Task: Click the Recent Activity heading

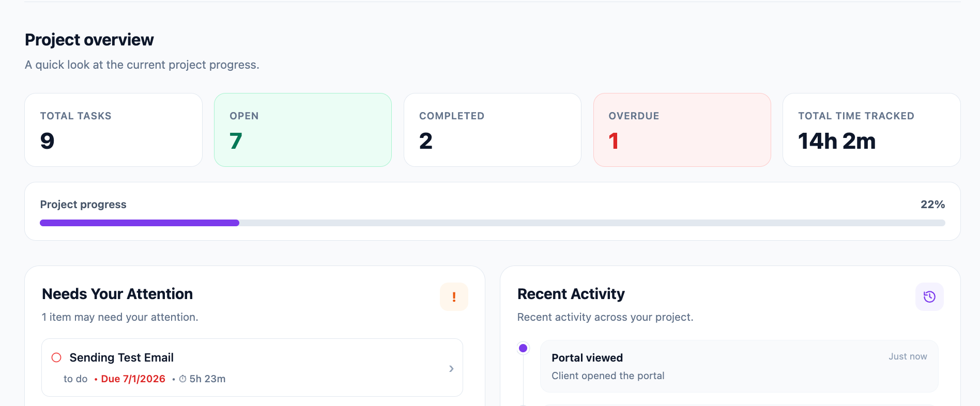Action: (x=571, y=294)
